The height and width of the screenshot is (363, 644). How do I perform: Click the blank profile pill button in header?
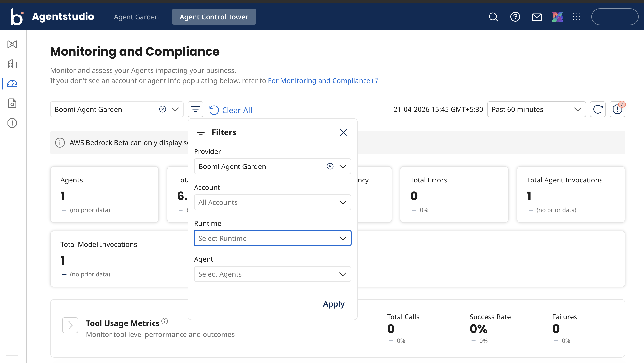615,17
